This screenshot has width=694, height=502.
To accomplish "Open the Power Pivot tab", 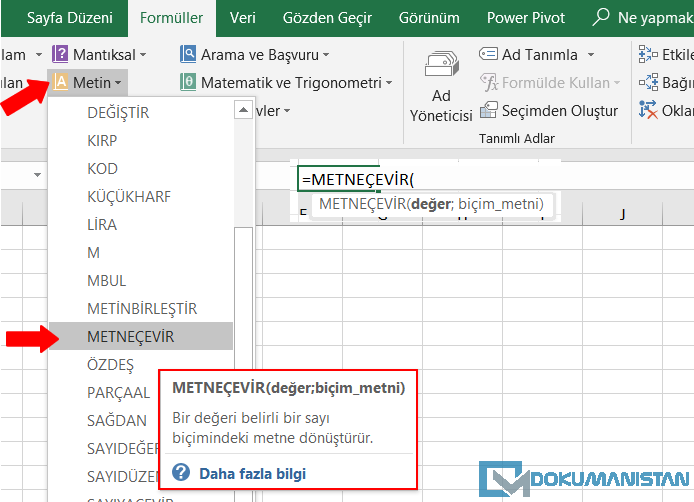I will pyautogui.click(x=526, y=18).
